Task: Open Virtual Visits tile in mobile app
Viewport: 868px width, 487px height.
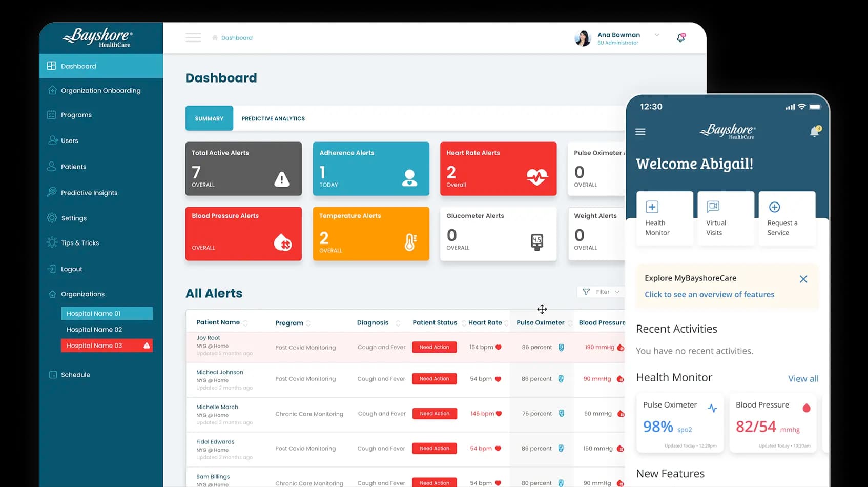Action: [x=726, y=218]
